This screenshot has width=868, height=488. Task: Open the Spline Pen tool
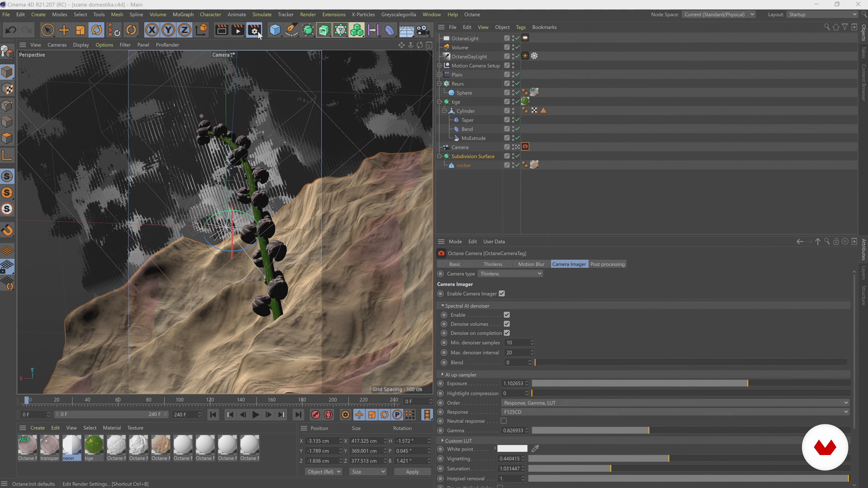(x=291, y=30)
